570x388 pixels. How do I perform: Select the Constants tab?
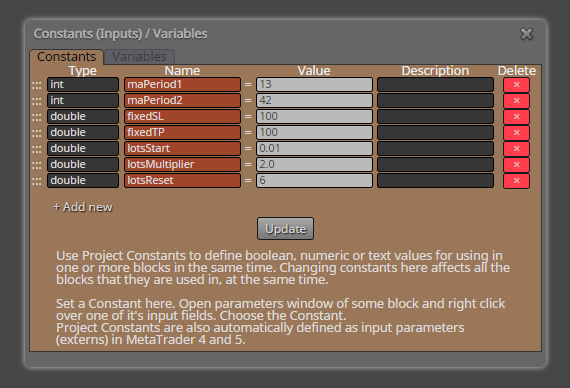(67, 57)
